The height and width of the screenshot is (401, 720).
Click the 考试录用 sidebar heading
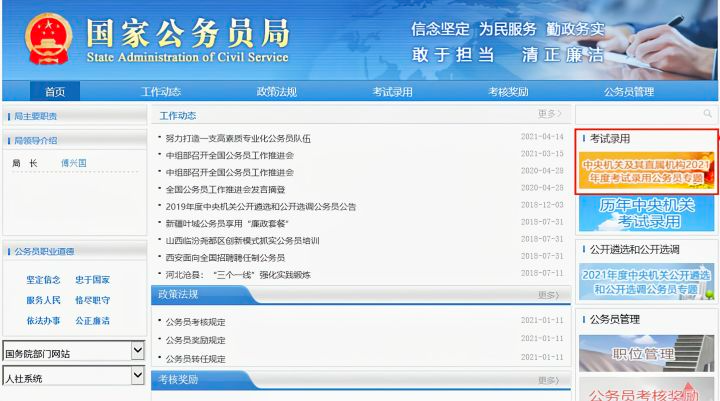tap(610, 138)
